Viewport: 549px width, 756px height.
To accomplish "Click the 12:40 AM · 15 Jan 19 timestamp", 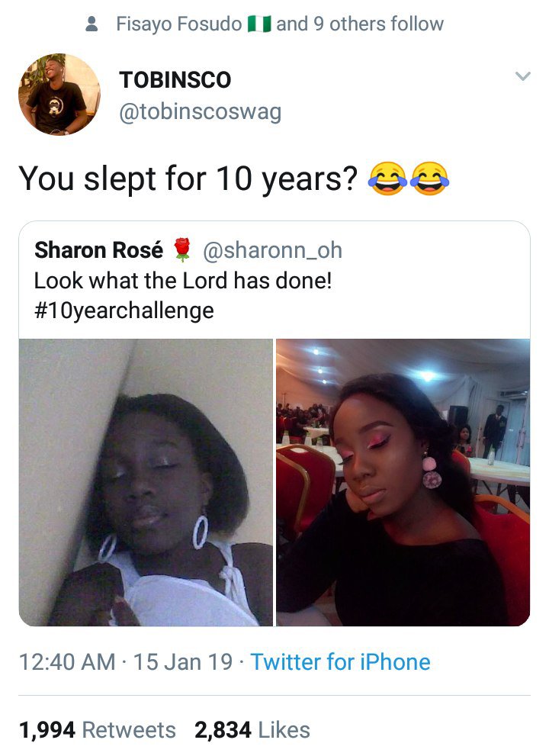I will 126,661.
